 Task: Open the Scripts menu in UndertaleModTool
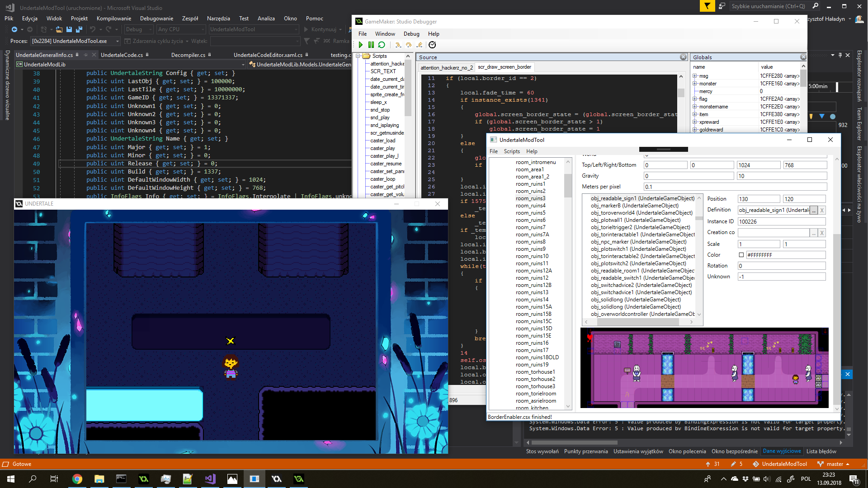[x=512, y=151]
